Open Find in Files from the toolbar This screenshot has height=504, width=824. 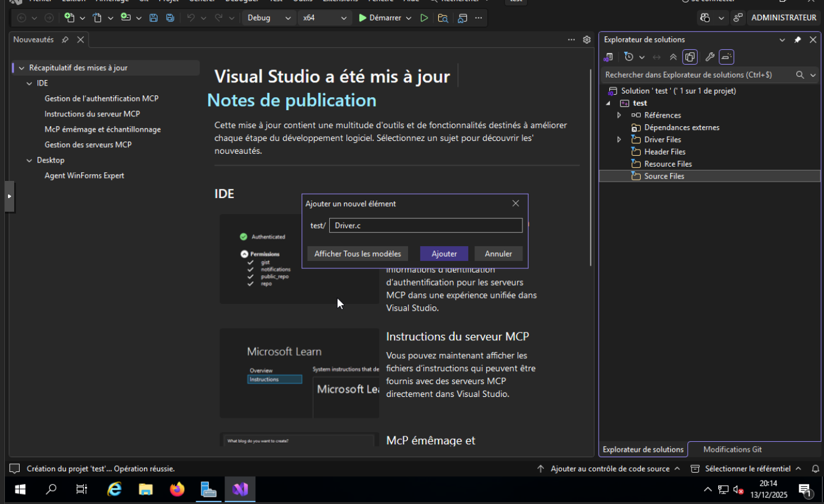[443, 18]
